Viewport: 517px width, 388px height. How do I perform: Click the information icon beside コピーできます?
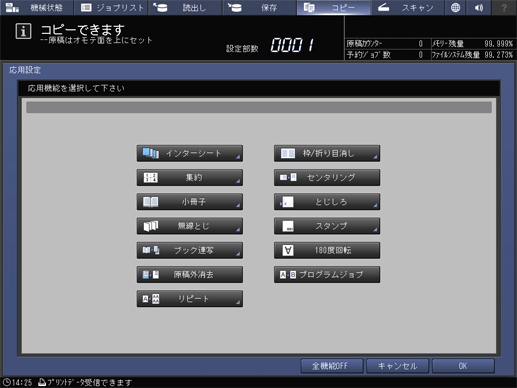[23, 31]
